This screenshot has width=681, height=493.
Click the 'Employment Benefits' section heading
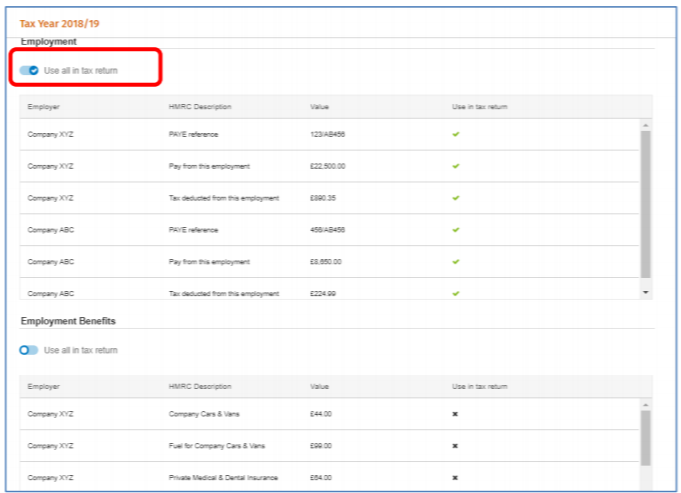(x=68, y=321)
